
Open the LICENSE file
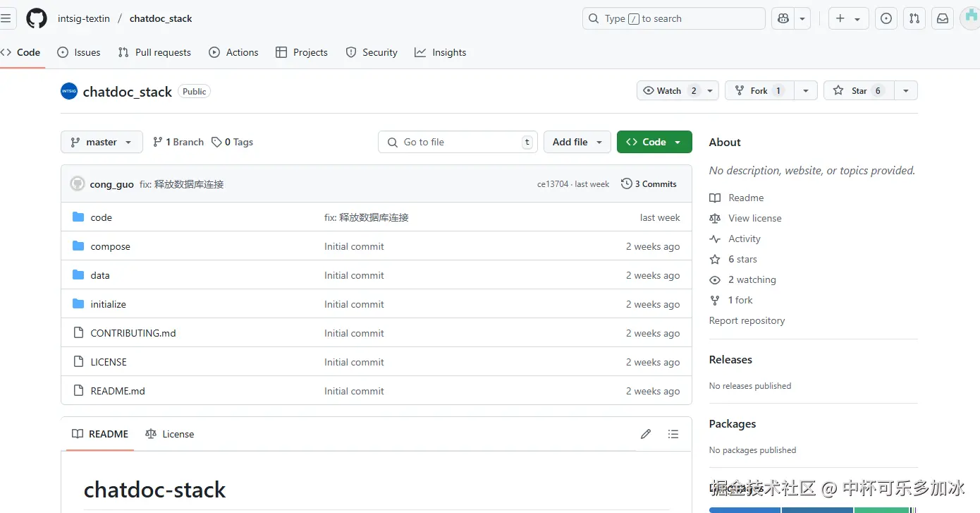click(109, 362)
